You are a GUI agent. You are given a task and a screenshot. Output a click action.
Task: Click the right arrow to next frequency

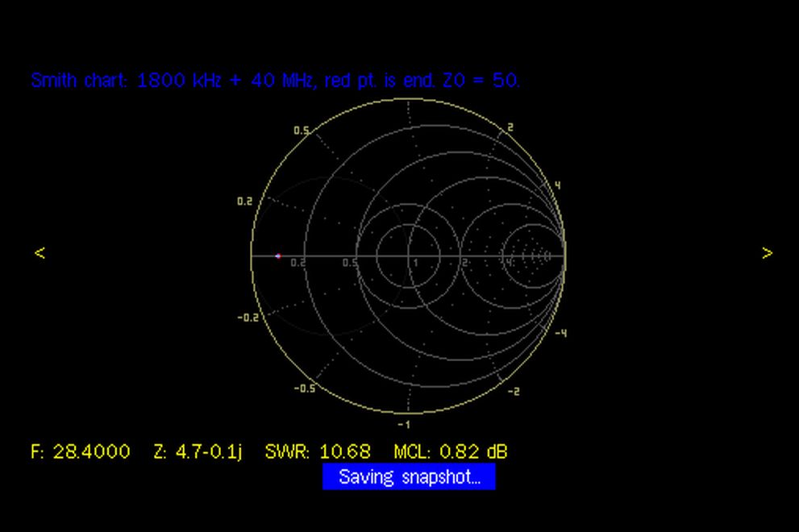pos(767,253)
